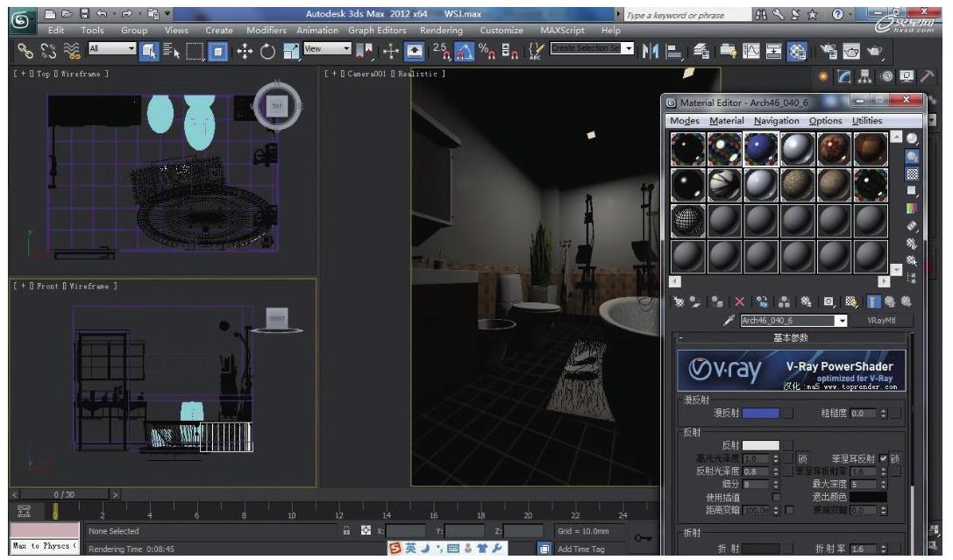Toggle the selection lock padlock icon
The height and width of the screenshot is (560, 953).
click(x=346, y=531)
